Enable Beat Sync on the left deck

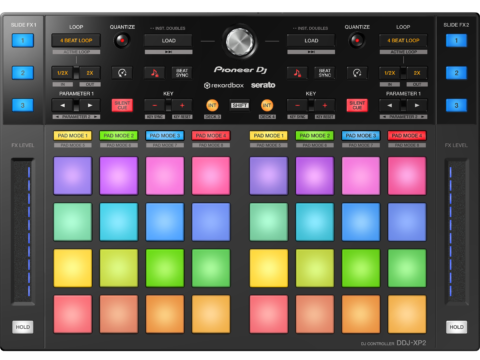click(182, 73)
